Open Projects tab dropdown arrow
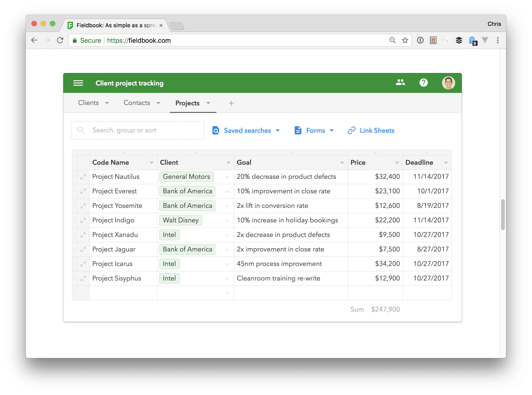Viewport: 532px width, 395px height. point(208,103)
